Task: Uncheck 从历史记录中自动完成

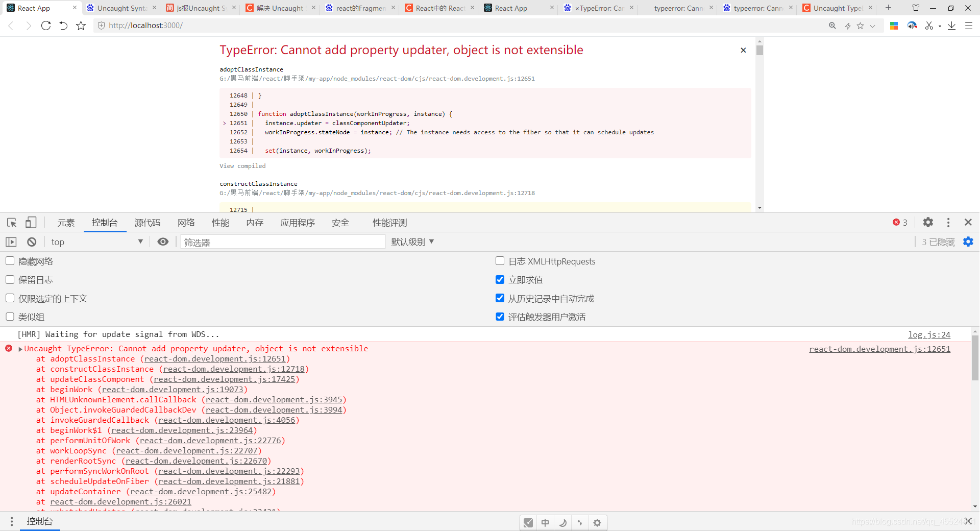Action: click(500, 298)
